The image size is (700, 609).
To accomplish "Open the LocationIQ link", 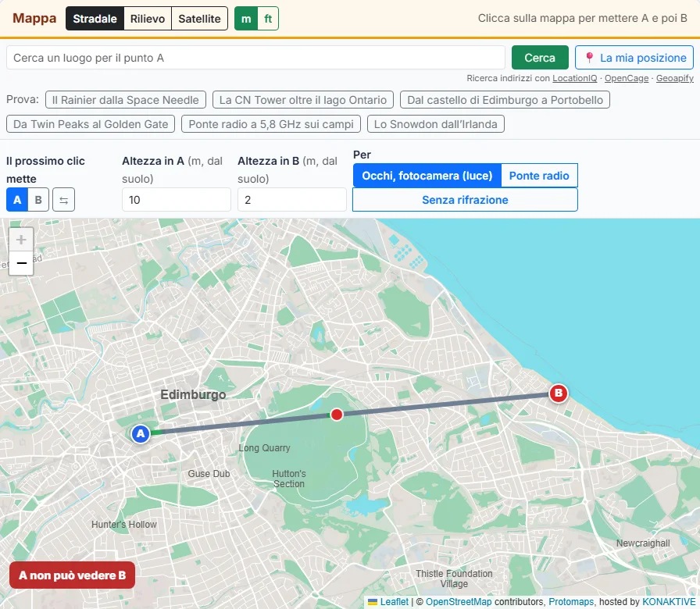I will 574,79.
